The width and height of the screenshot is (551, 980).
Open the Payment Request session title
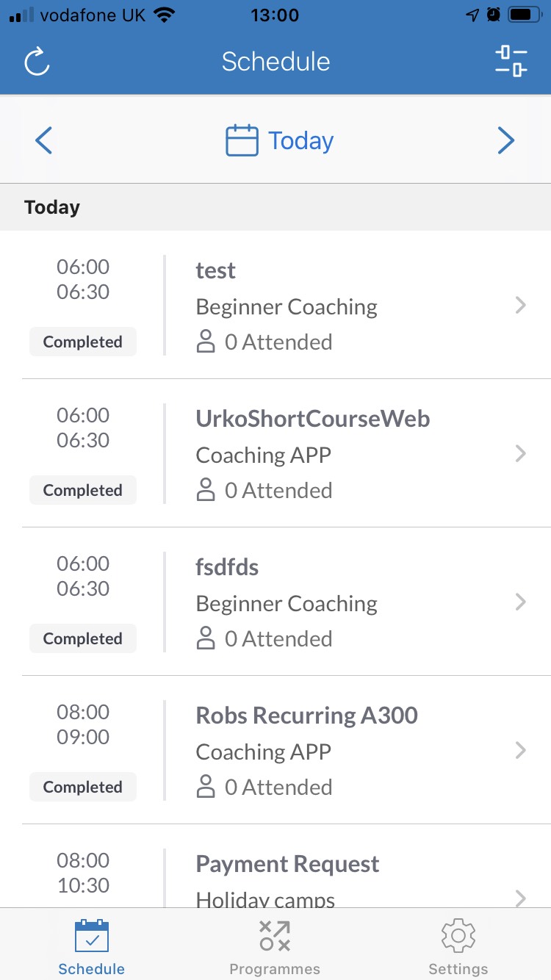pos(287,864)
